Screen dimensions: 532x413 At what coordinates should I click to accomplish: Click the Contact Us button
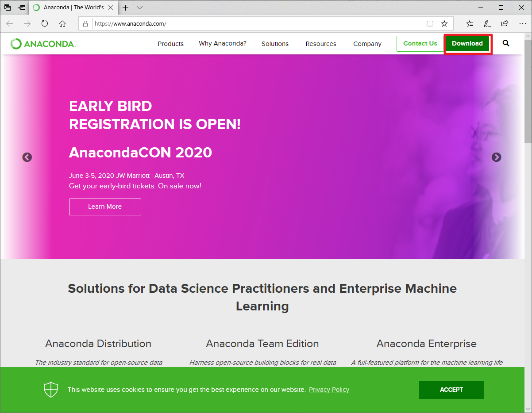pos(420,43)
